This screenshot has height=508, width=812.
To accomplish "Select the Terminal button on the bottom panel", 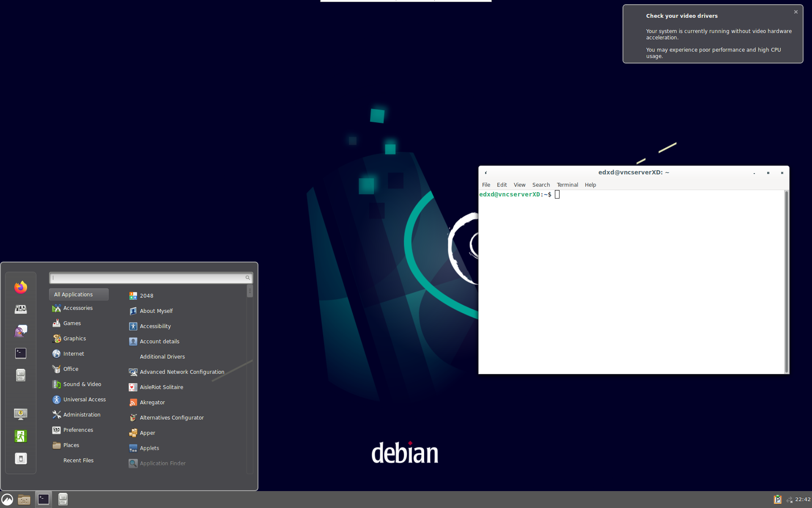I will coord(44,500).
